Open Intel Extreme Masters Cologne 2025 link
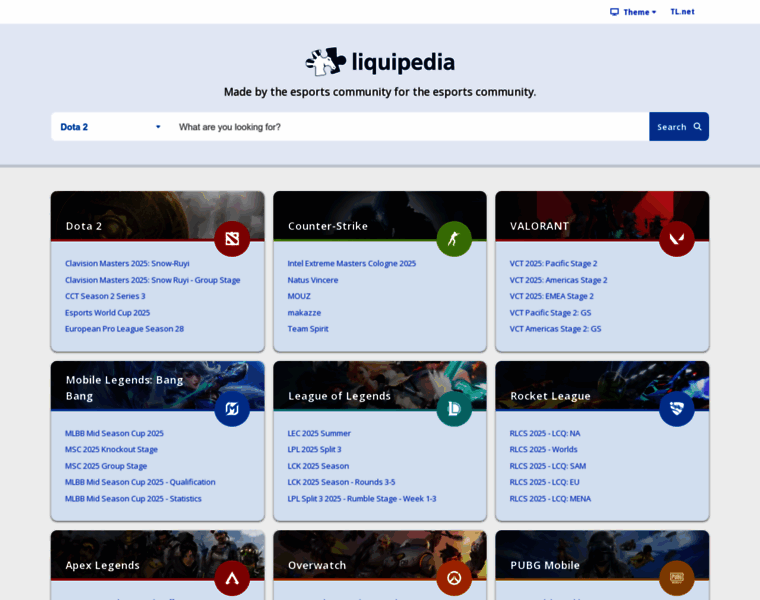Screen dimensions: 760x600 [x=351, y=264]
